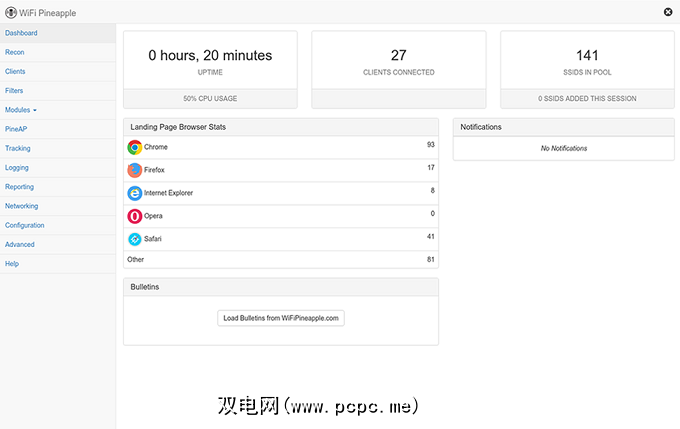This screenshot has height=429, width=680.
Task: Click the Firefox count '17'
Action: (431, 167)
